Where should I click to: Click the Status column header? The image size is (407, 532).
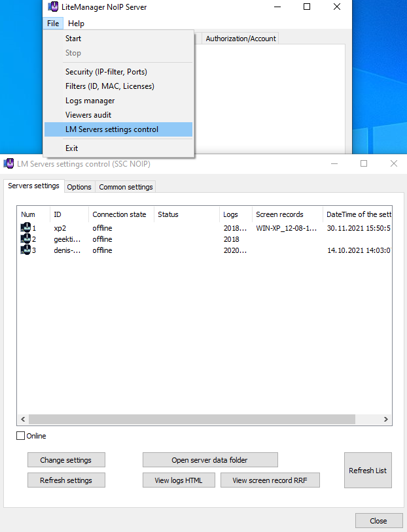(x=186, y=214)
